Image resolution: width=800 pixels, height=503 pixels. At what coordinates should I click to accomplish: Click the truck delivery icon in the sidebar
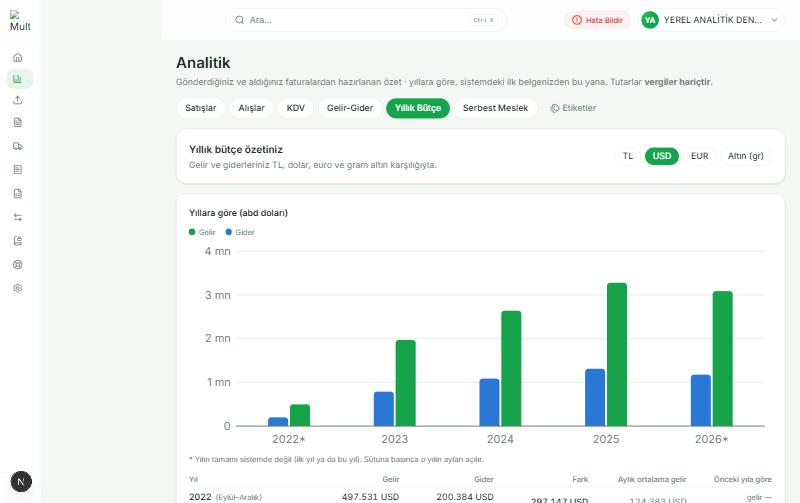[18, 146]
